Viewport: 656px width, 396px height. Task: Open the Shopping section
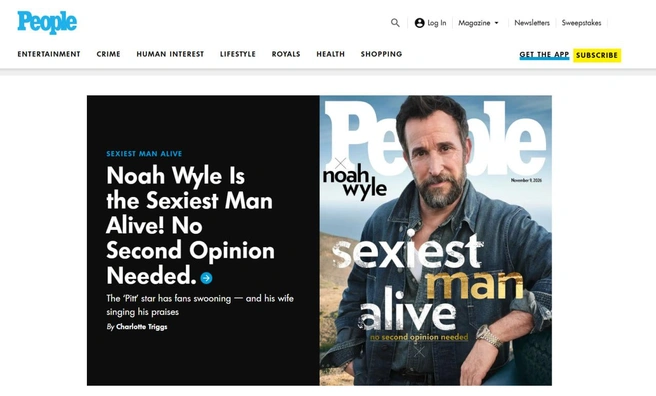click(382, 54)
